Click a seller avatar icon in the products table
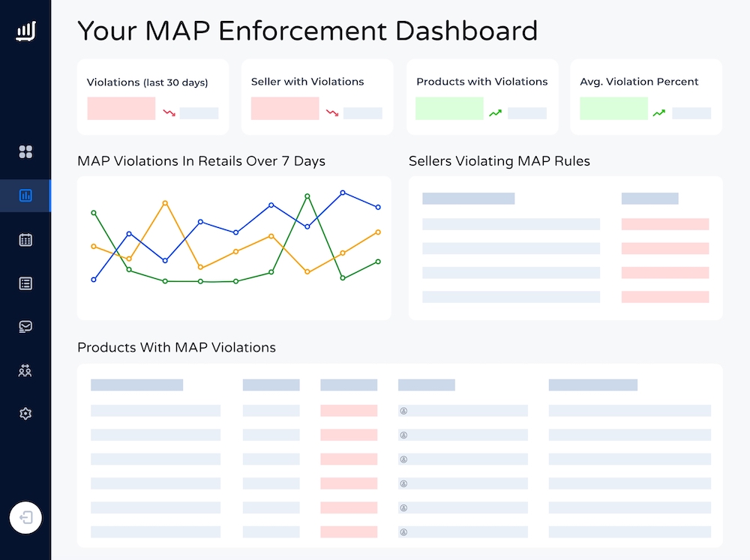The height and width of the screenshot is (560, 750). point(403,410)
